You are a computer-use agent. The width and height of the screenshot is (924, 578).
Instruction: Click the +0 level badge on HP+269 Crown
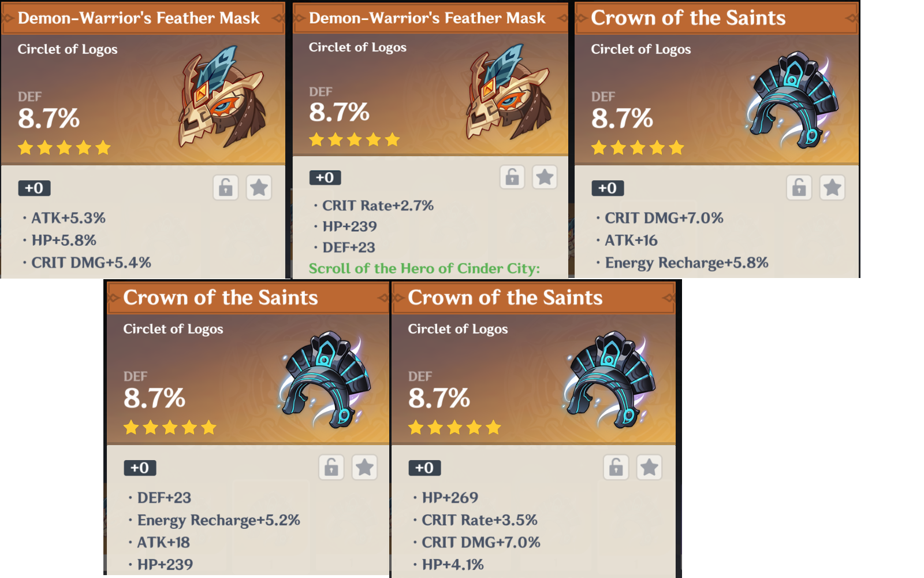pyautogui.click(x=424, y=468)
